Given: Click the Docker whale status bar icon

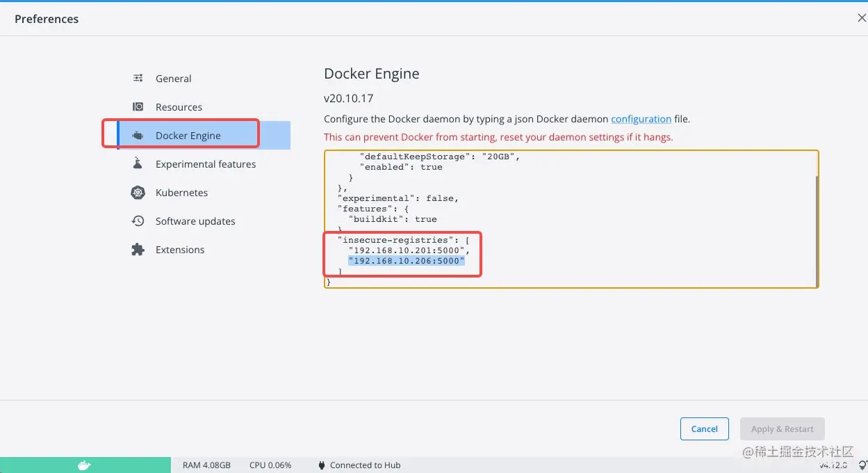Looking at the screenshot, I should coord(84,465).
